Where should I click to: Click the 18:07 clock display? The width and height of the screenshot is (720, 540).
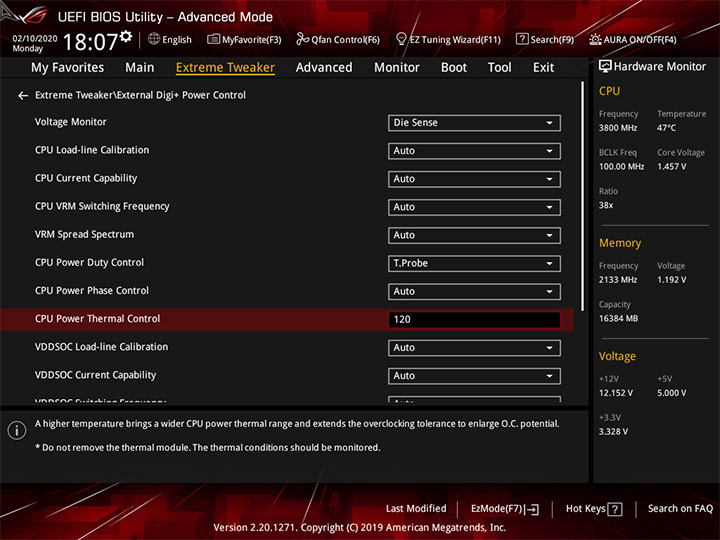(x=90, y=42)
